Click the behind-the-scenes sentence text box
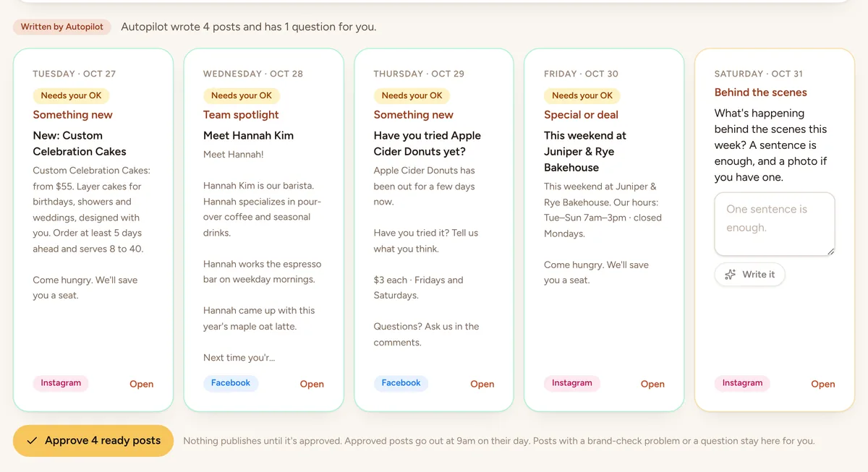Screen dimensions: 868x472 [775, 224]
